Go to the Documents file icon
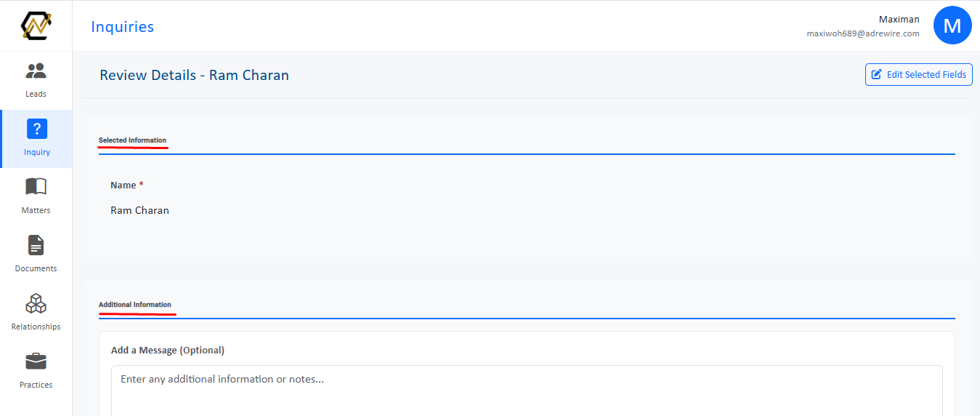Screen dimensions: 980x416 [x=36, y=245]
